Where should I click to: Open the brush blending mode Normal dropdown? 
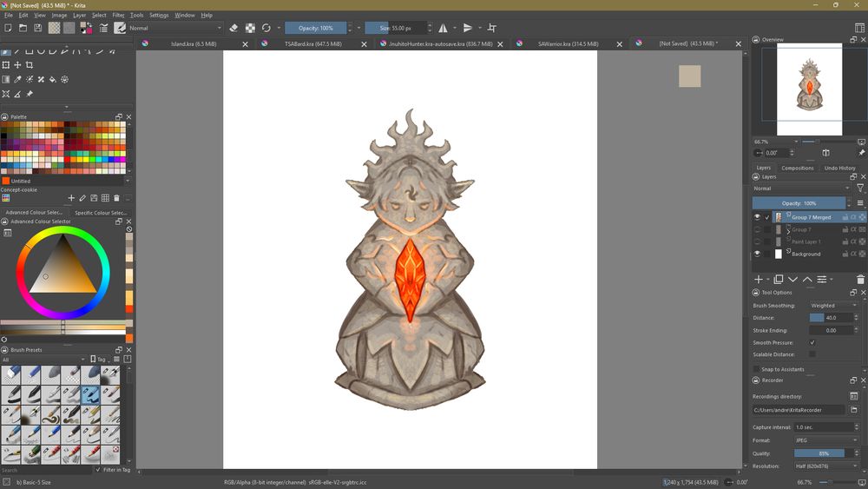click(x=175, y=28)
